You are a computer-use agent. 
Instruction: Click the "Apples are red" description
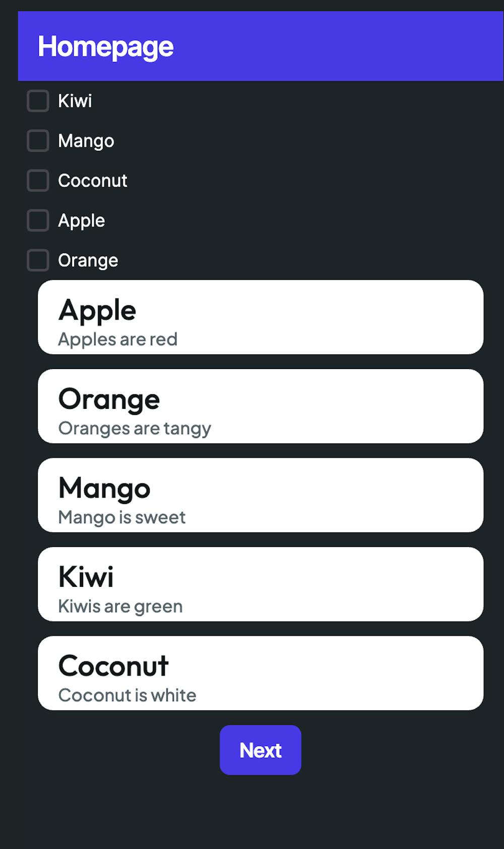point(118,339)
